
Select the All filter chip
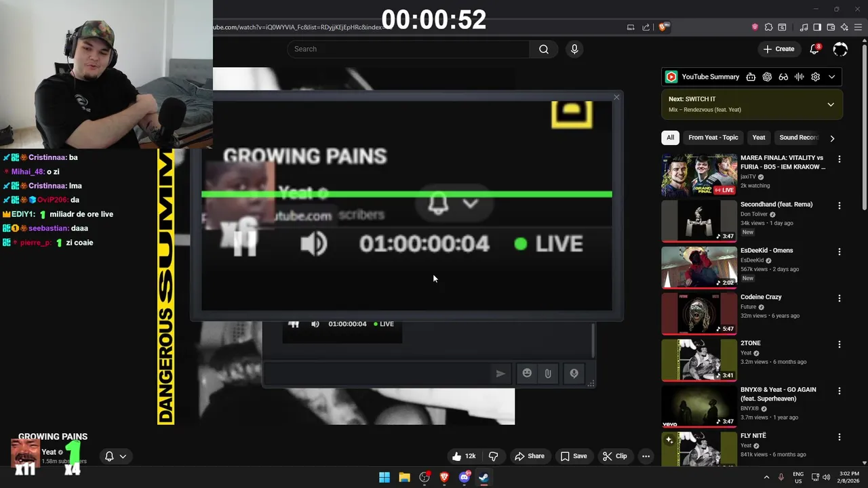point(670,138)
